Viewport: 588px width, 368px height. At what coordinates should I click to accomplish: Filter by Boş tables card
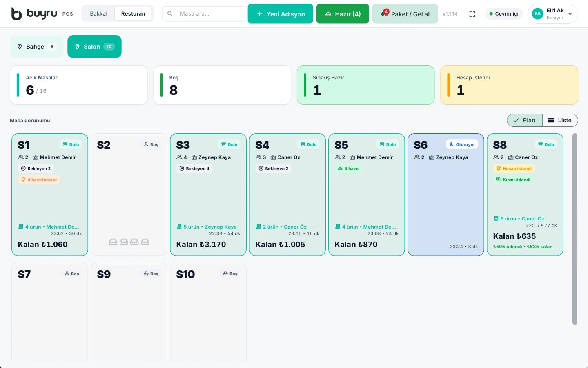[222, 85]
